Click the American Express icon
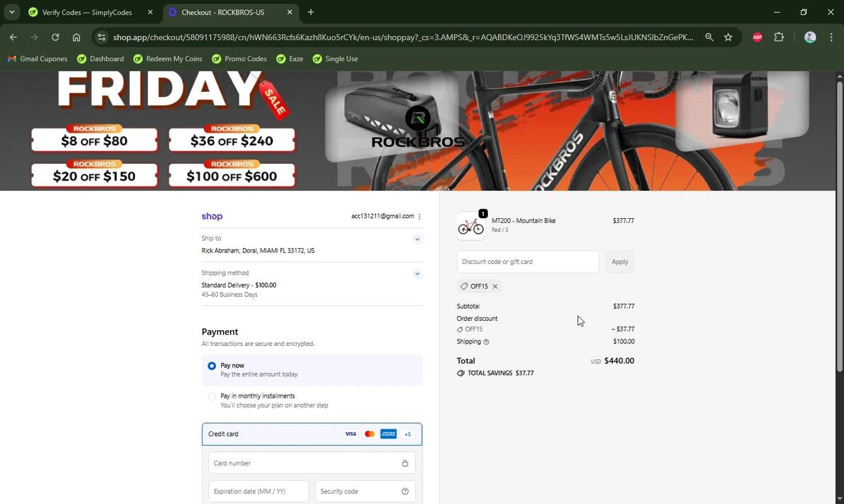 click(x=389, y=434)
